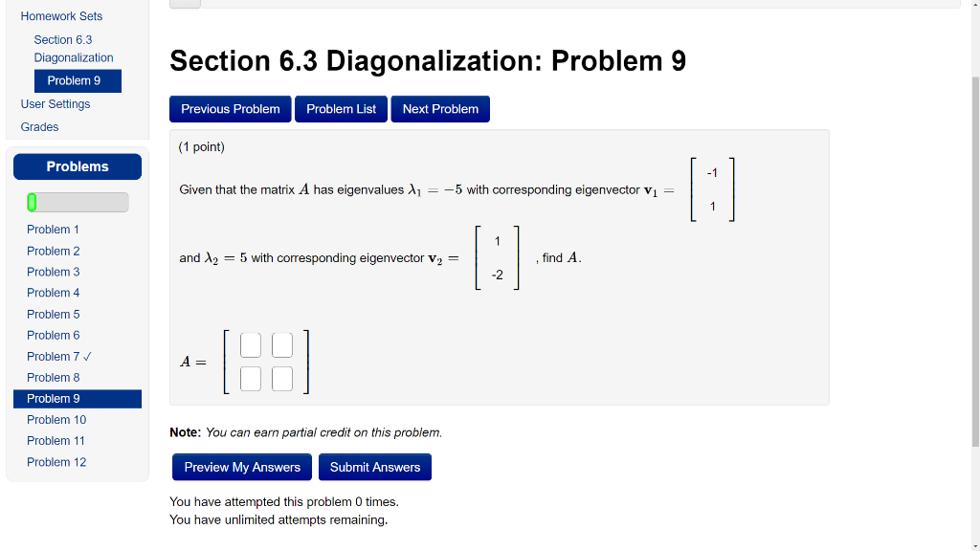This screenshot has width=980, height=551.
Task: Click the Problems panel header
Action: 77,165
